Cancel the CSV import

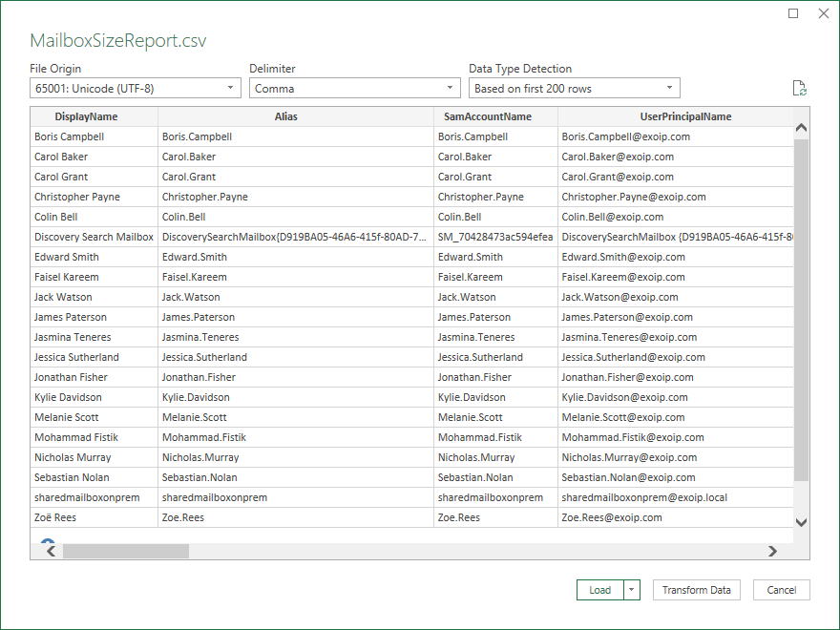781,590
